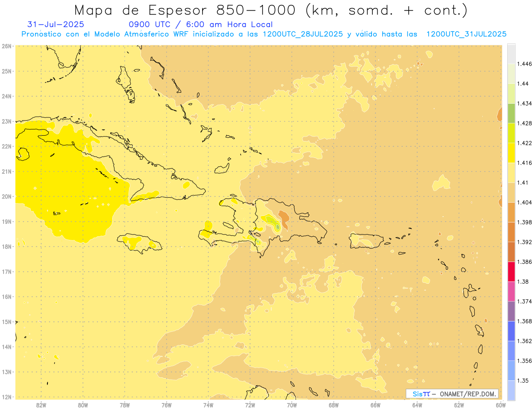Click the purple colorbar swatch between 1.368 and 1.374
532x411 pixels.
click(511, 311)
